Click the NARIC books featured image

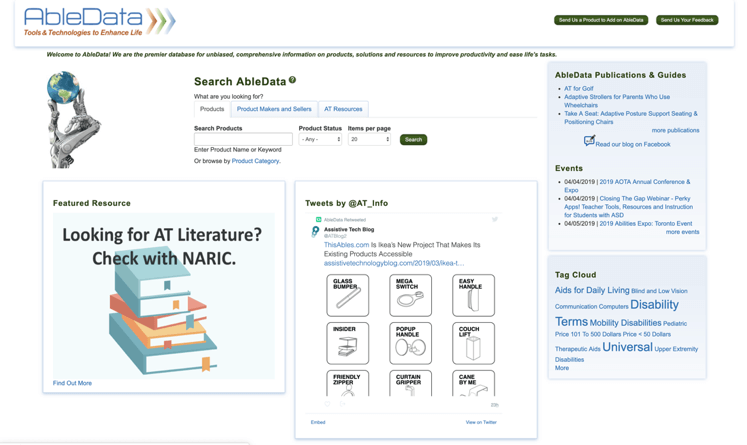(x=164, y=296)
